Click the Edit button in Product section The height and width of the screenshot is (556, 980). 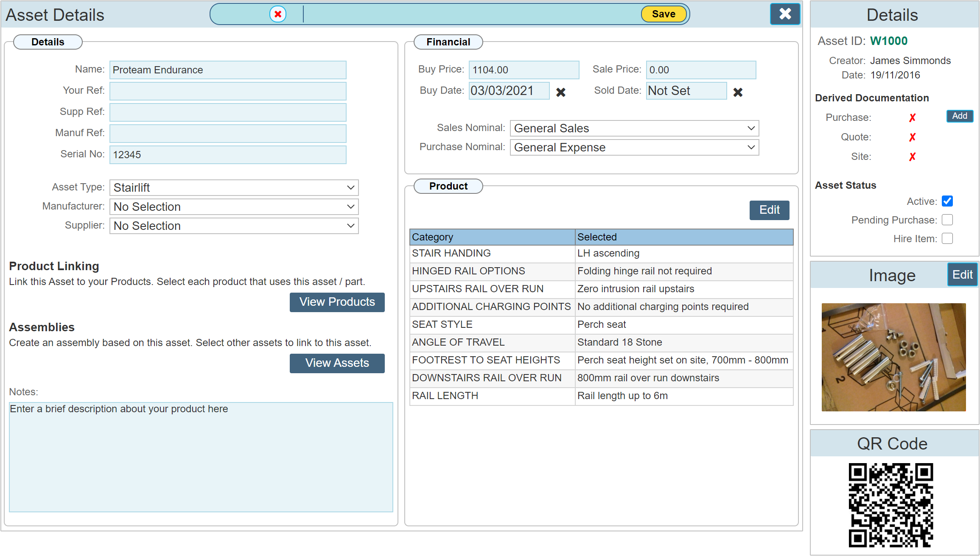(769, 210)
